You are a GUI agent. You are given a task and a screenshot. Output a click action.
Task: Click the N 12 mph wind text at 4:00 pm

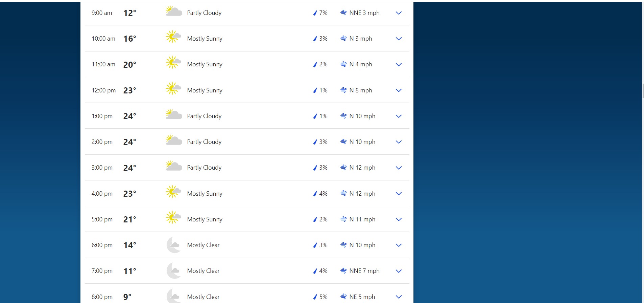tap(362, 194)
